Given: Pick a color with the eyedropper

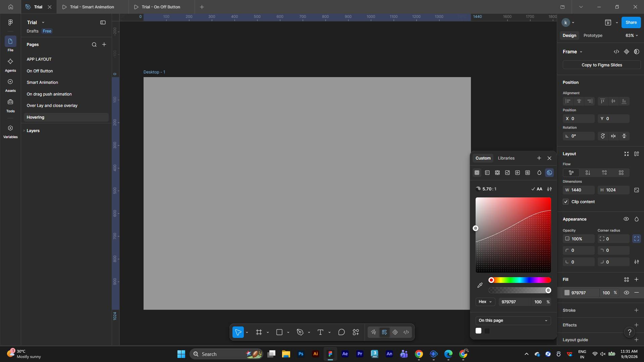Looking at the screenshot, I should tap(480, 285).
